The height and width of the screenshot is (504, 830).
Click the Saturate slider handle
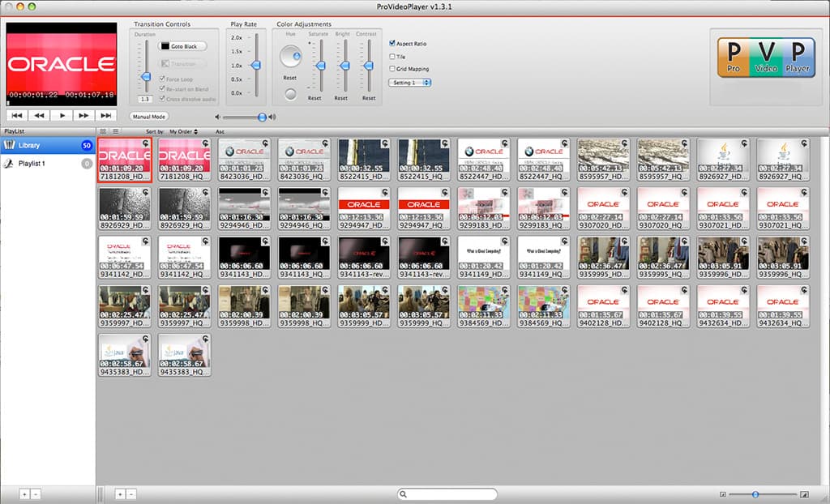pyautogui.click(x=320, y=66)
